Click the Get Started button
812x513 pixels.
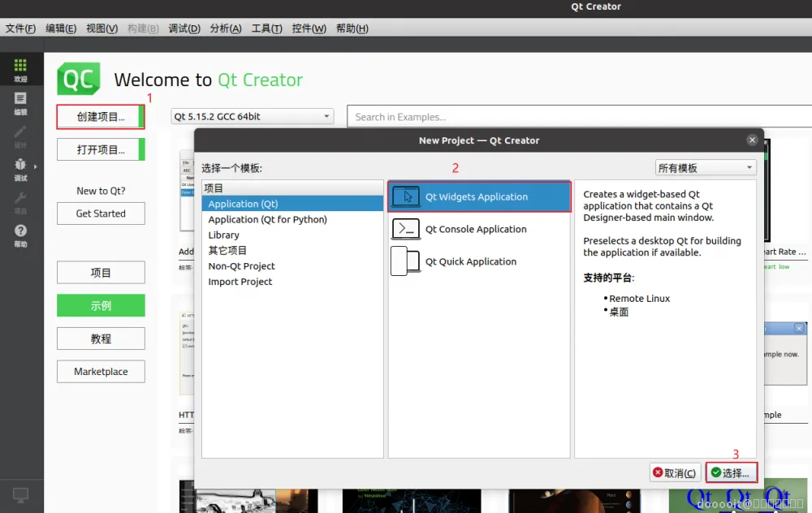101,213
